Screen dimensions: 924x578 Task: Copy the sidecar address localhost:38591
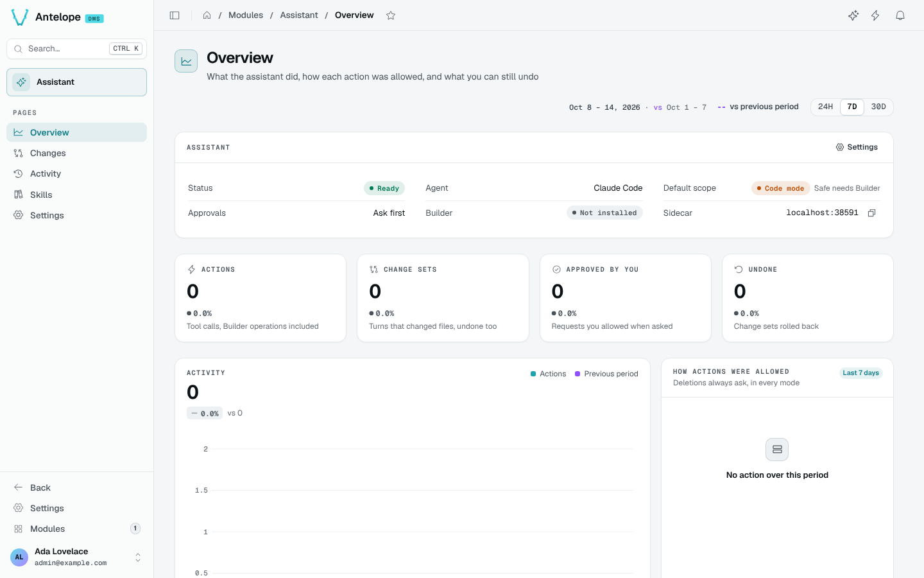coord(871,213)
